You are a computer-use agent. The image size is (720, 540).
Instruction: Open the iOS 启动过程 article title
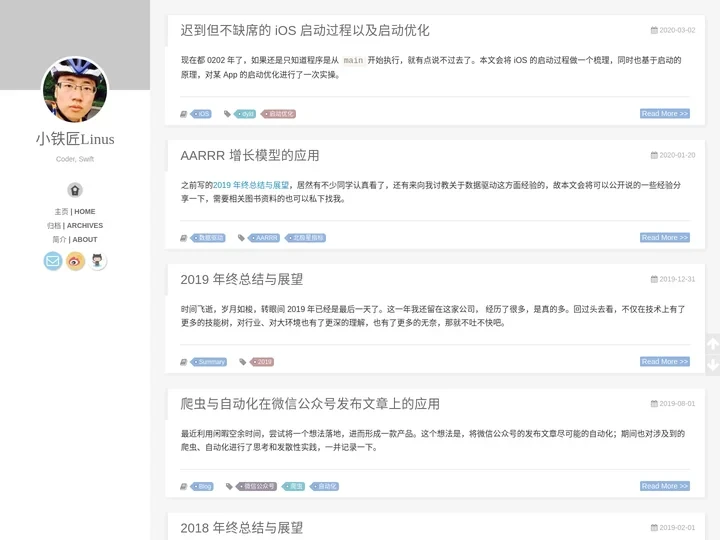pyautogui.click(x=305, y=30)
